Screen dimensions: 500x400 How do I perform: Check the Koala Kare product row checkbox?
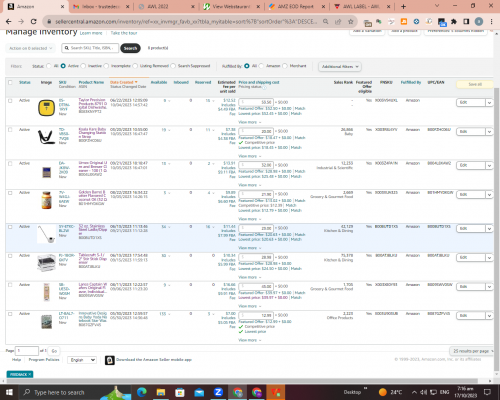[x=10, y=130]
